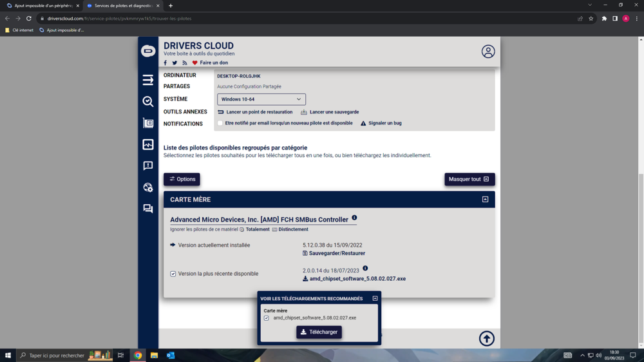Viewport: 644px width, 362px height.
Task: Show hidden system tray icons
Action: tap(582, 356)
